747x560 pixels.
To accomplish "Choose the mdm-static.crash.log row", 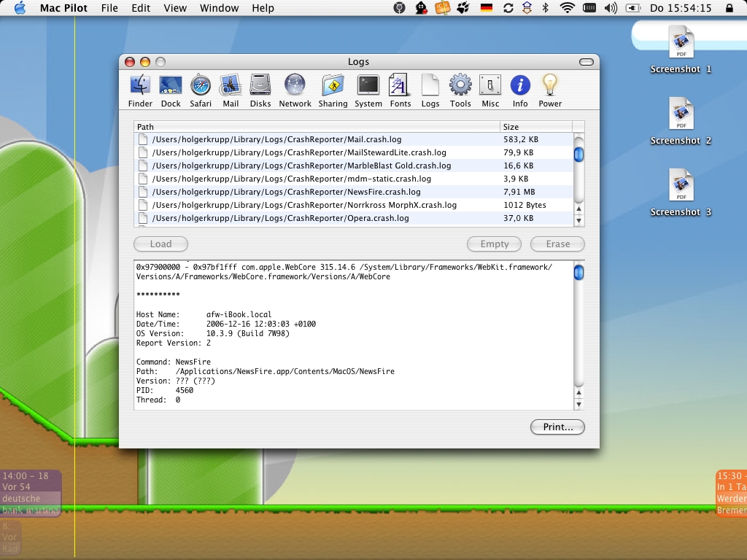I will tap(354, 179).
